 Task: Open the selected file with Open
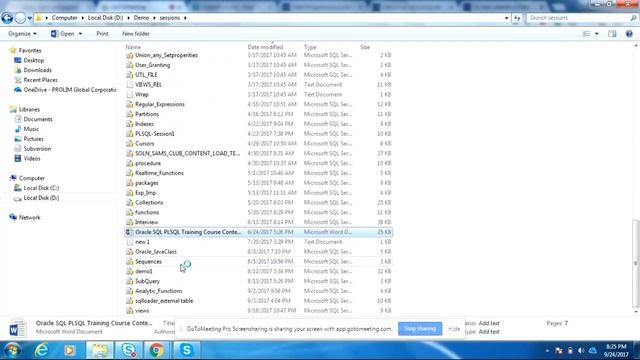click(62, 34)
